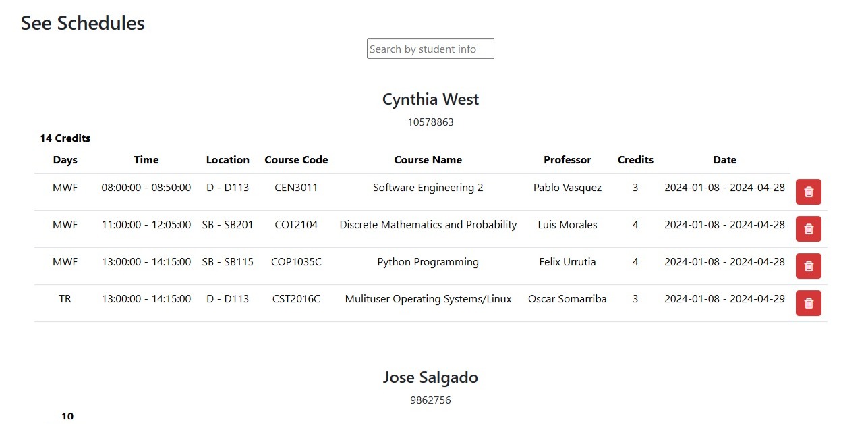
Task: Click the SB - SB201 location cell
Action: point(227,225)
